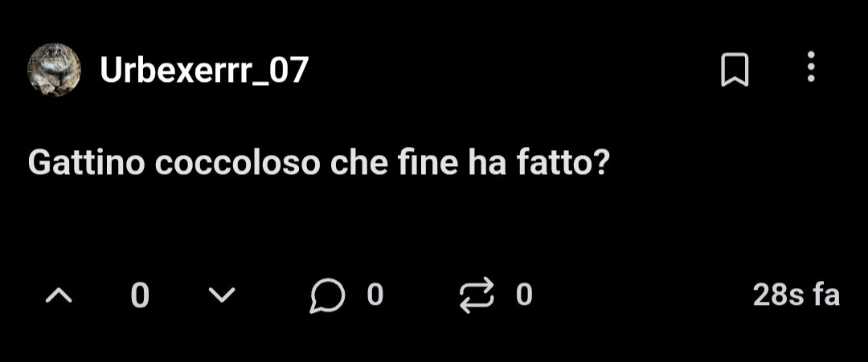Open the Urbexerrr_07 cat avatar
This screenshot has width=868, height=362.
click(x=55, y=70)
